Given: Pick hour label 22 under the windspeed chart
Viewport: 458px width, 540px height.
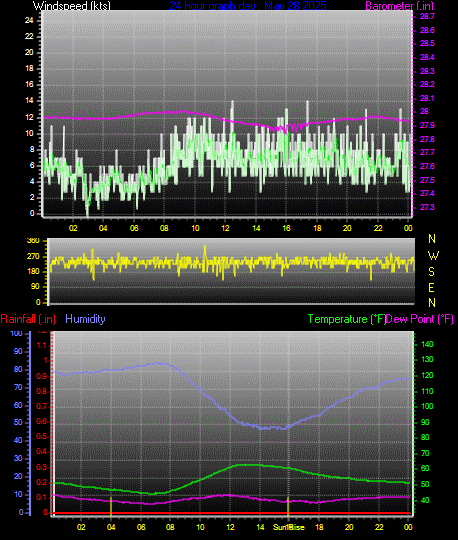Looking at the screenshot, I should point(378,228).
